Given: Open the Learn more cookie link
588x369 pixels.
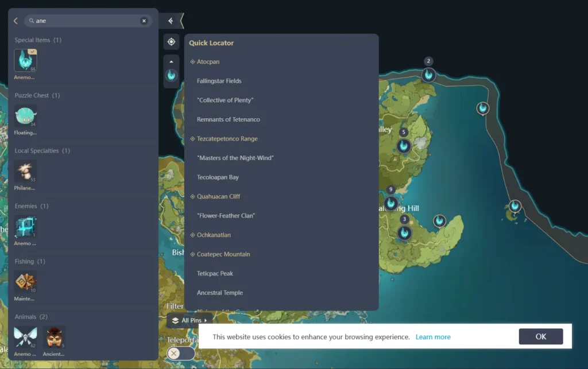Looking at the screenshot, I should click(x=433, y=337).
